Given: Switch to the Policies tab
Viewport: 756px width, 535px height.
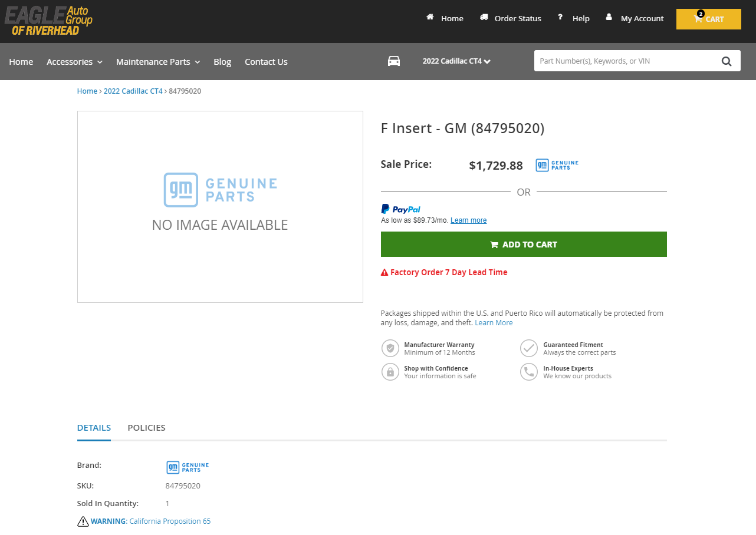Looking at the screenshot, I should point(146,428).
